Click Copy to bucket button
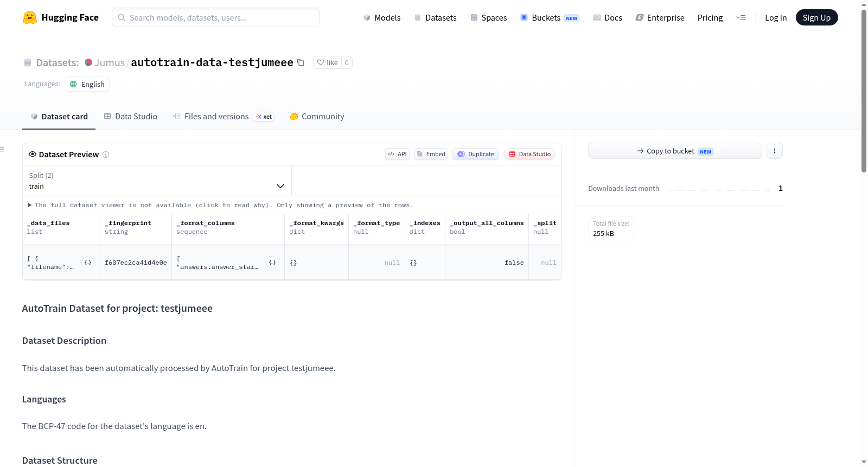Image resolution: width=868 pixels, height=467 pixels. (675, 151)
